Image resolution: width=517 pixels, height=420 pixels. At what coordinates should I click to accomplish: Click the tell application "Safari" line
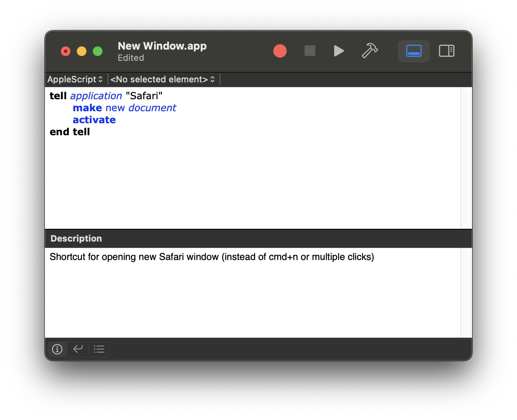106,96
